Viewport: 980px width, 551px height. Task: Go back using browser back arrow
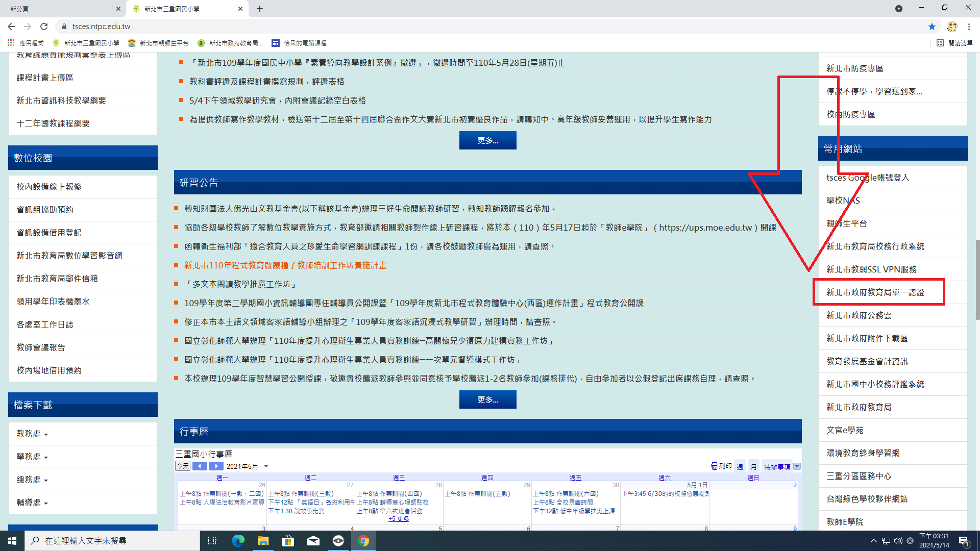coord(11,27)
